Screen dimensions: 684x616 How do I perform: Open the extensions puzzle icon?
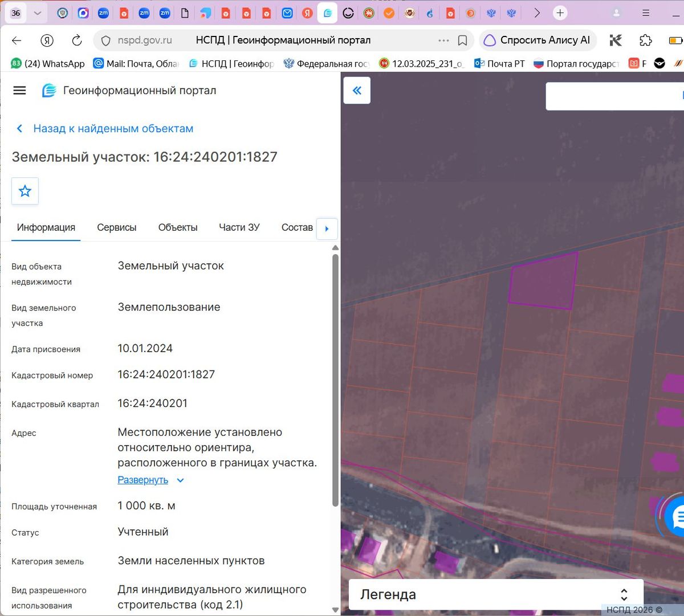tap(645, 40)
